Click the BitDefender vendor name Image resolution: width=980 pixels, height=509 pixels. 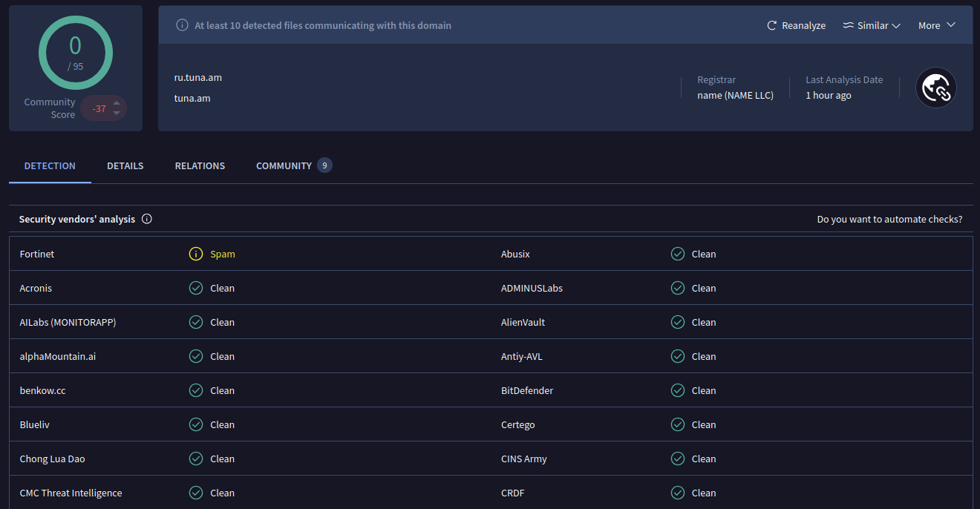coord(527,390)
